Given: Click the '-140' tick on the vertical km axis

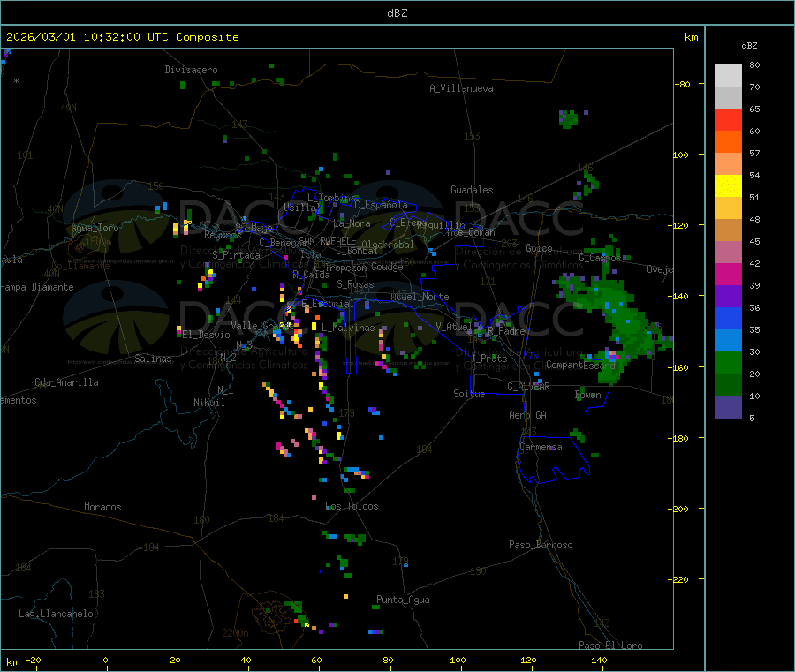Looking at the screenshot, I should click(678, 296).
